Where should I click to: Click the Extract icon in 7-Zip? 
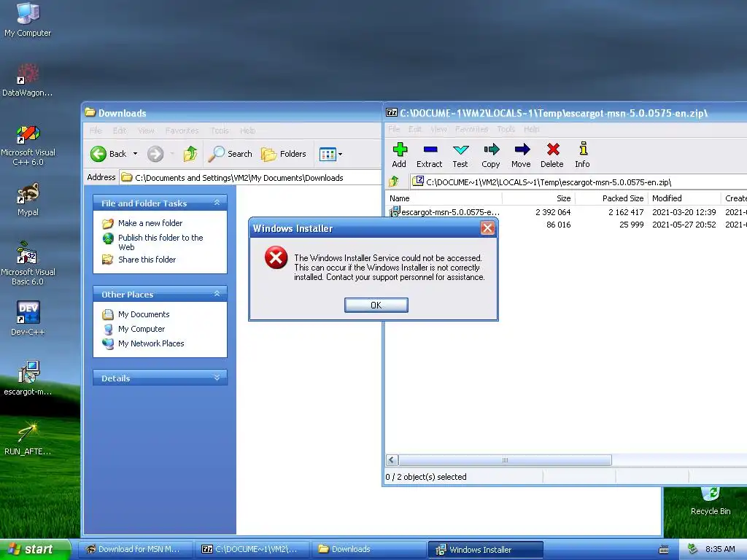[429, 155]
